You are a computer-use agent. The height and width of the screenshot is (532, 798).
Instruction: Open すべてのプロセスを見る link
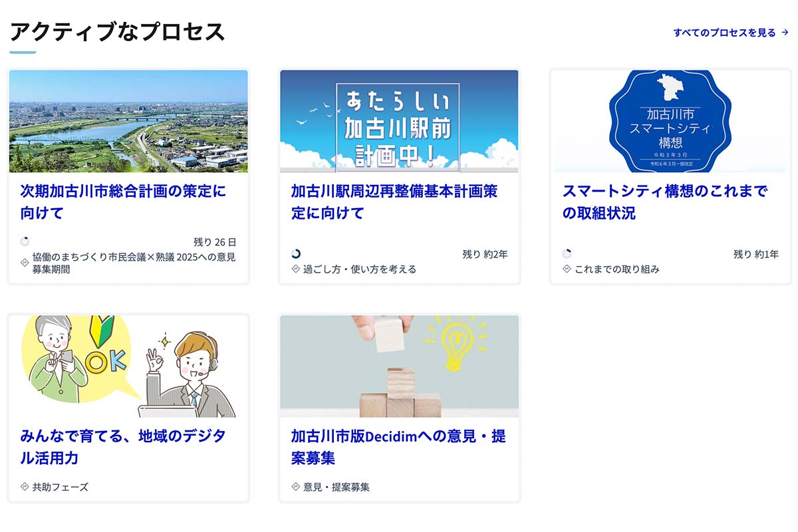724,33
